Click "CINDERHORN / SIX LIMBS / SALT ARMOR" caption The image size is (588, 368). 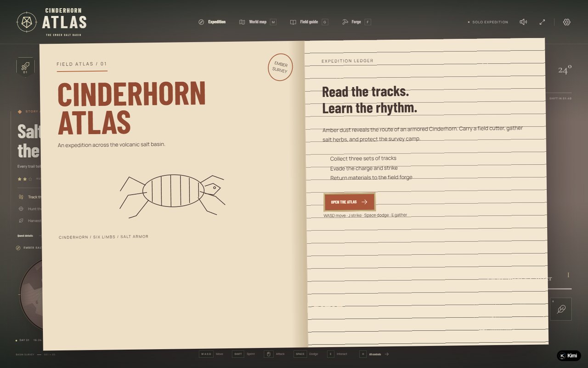(103, 237)
